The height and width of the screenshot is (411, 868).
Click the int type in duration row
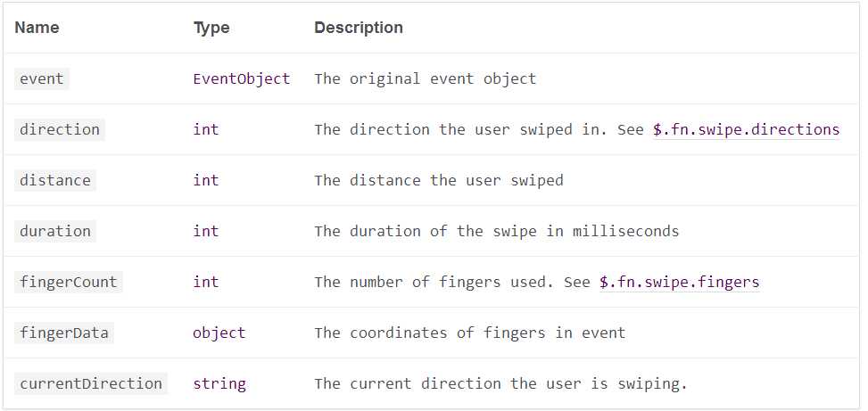206,231
